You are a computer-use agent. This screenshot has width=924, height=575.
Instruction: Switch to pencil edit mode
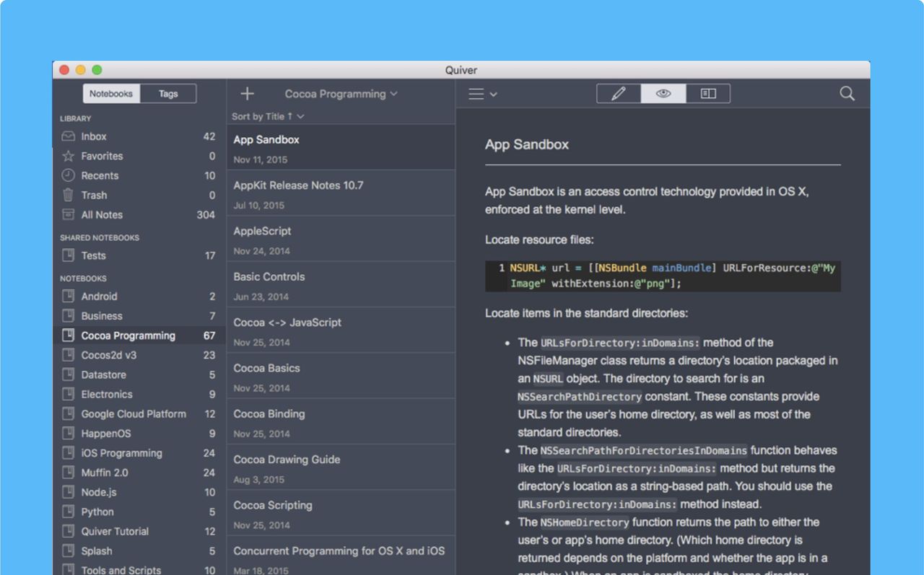[x=619, y=94]
